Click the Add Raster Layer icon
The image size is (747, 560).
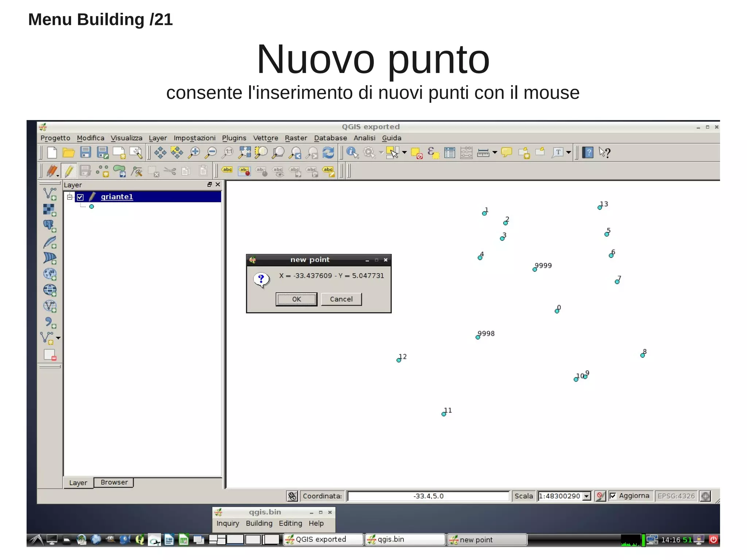pos(50,210)
